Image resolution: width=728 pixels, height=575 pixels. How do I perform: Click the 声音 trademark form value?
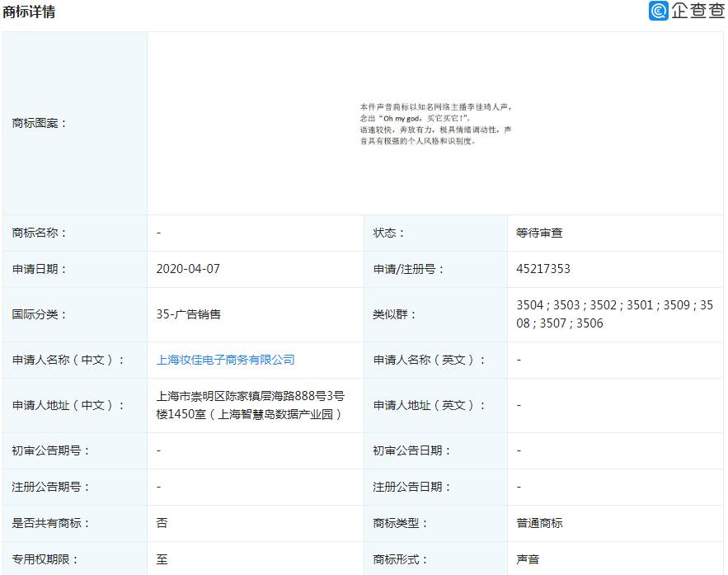(528, 559)
